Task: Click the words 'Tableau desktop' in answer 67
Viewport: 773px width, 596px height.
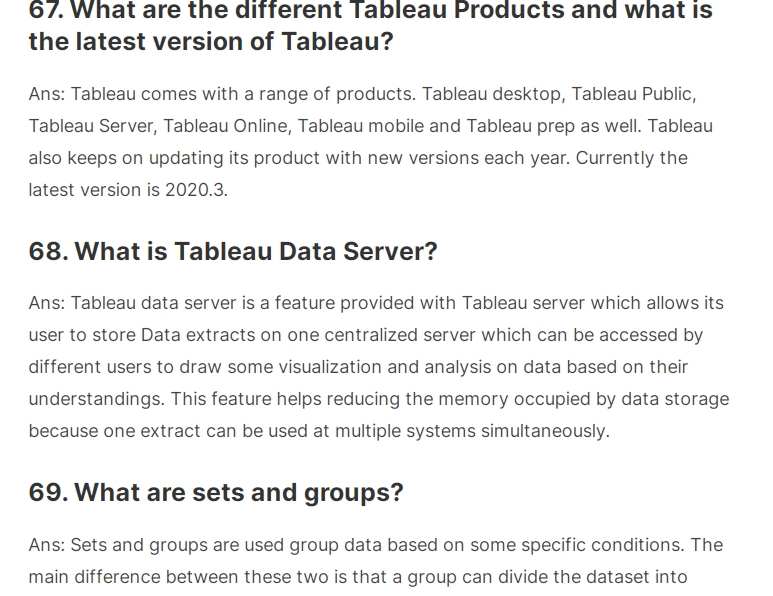Action: coord(491,94)
